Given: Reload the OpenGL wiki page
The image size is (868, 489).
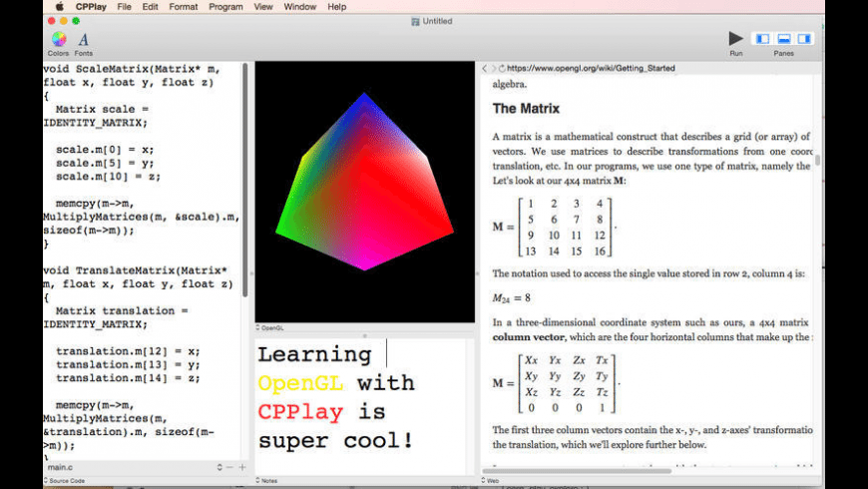Looking at the screenshot, I should 503,69.
